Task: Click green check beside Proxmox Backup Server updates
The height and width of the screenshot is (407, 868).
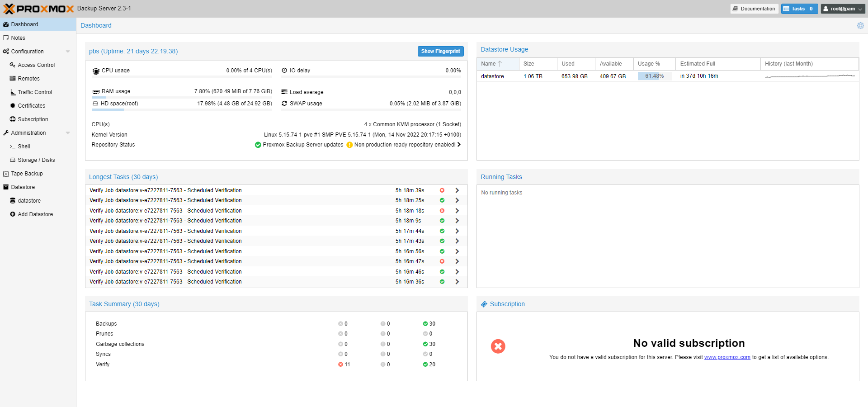Action: pos(258,145)
